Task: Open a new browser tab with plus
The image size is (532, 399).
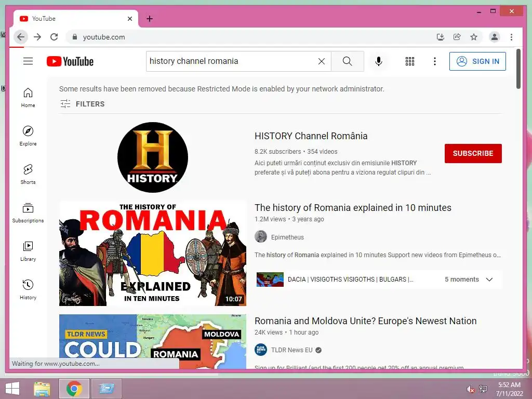Action: coord(150,19)
